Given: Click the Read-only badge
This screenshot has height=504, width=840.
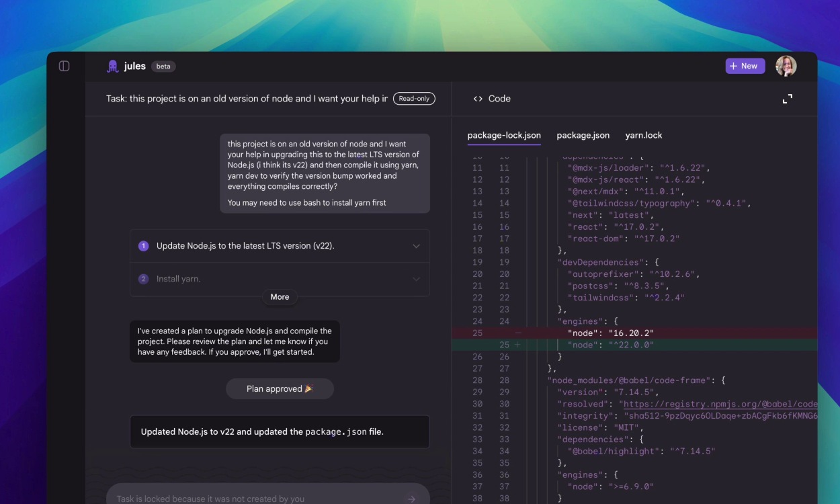Looking at the screenshot, I should click(x=415, y=98).
